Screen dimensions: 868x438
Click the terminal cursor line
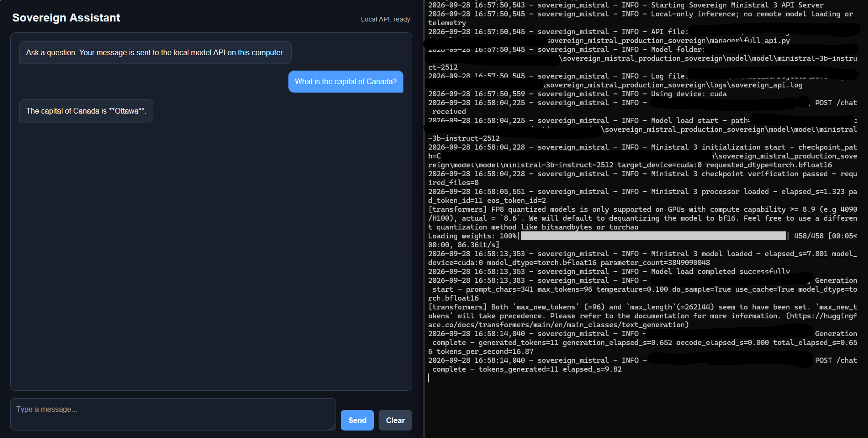click(x=429, y=378)
